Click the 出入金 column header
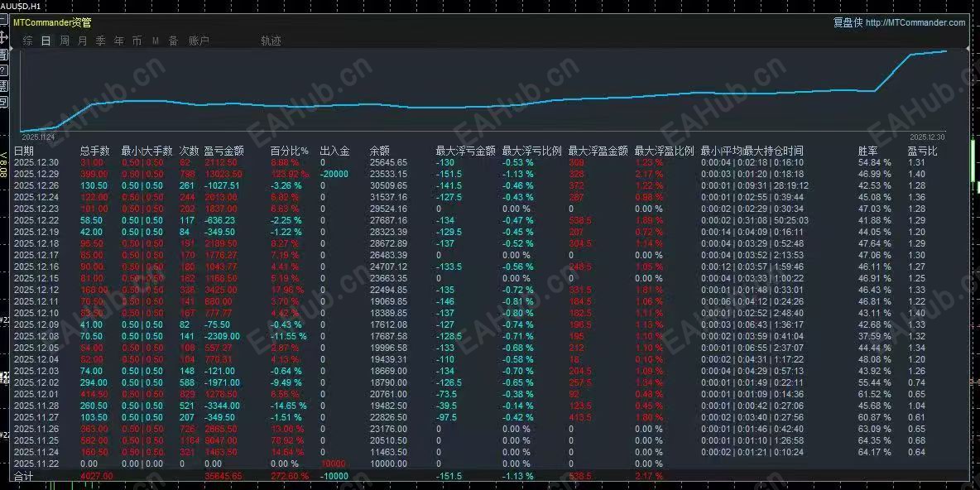980x490 pixels. coord(334,151)
